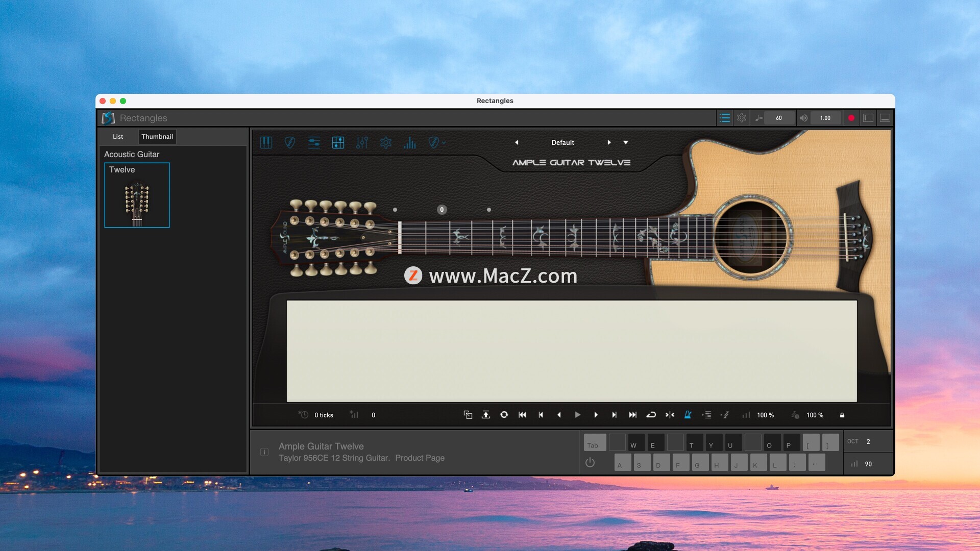Open the Default preset dropdown menu

626,143
